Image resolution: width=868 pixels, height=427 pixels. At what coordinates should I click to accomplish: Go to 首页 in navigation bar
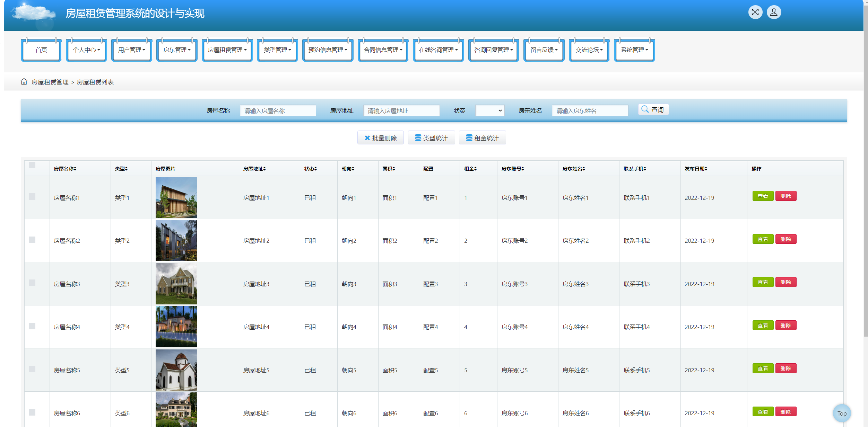(x=41, y=50)
